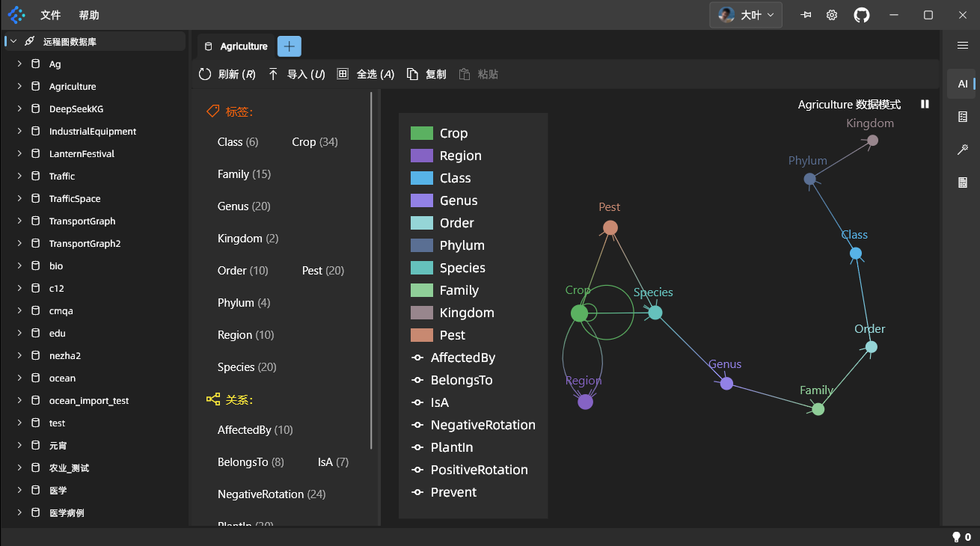Pause the Agriculture schema graph animation

[925, 105]
